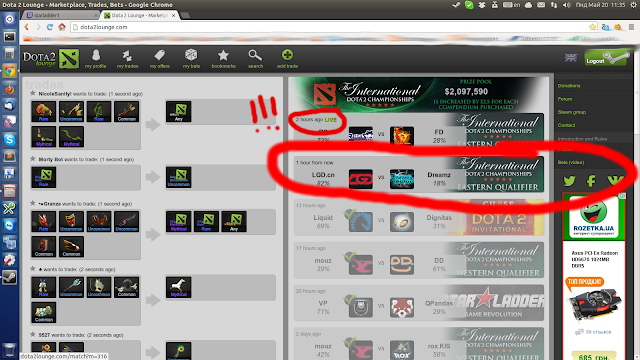Click the NicoleSanity trader name
This screenshot has width=640, height=360.
click(x=55, y=94)
